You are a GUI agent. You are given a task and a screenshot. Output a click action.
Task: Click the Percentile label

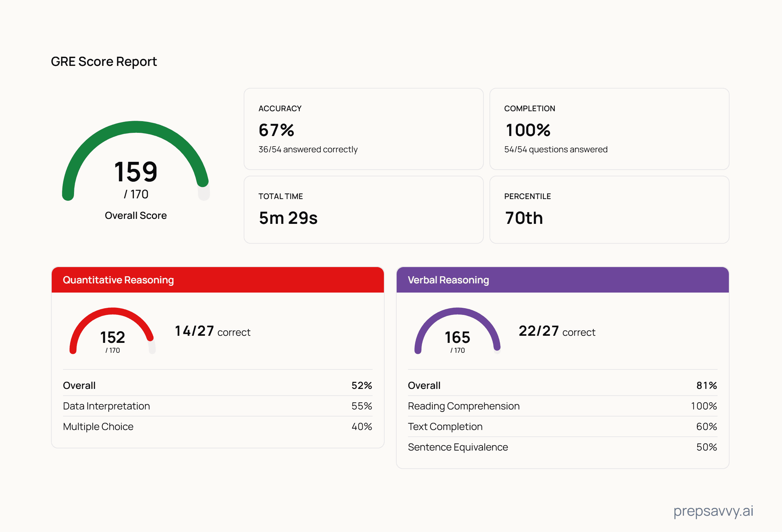tap(528, 196)
